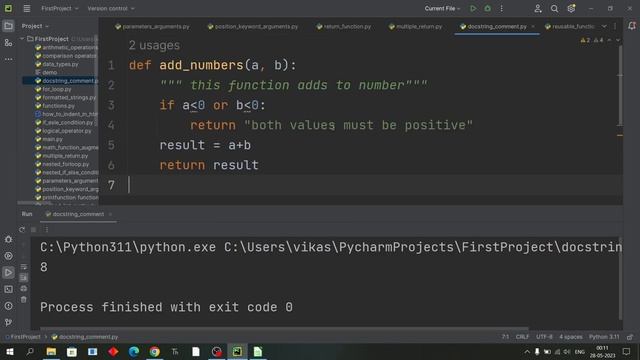
Task: Open Windows Start menu
Action: click(9, 351)
